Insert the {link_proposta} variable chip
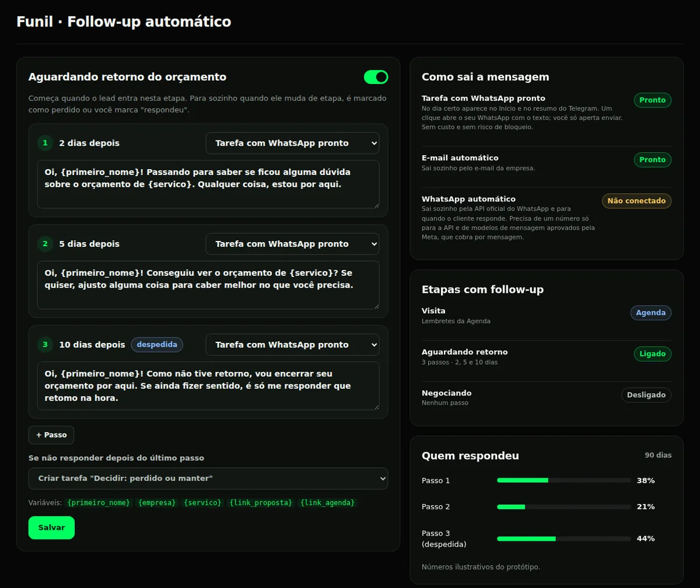Screen dimensions: 700x588 (261, 503)
